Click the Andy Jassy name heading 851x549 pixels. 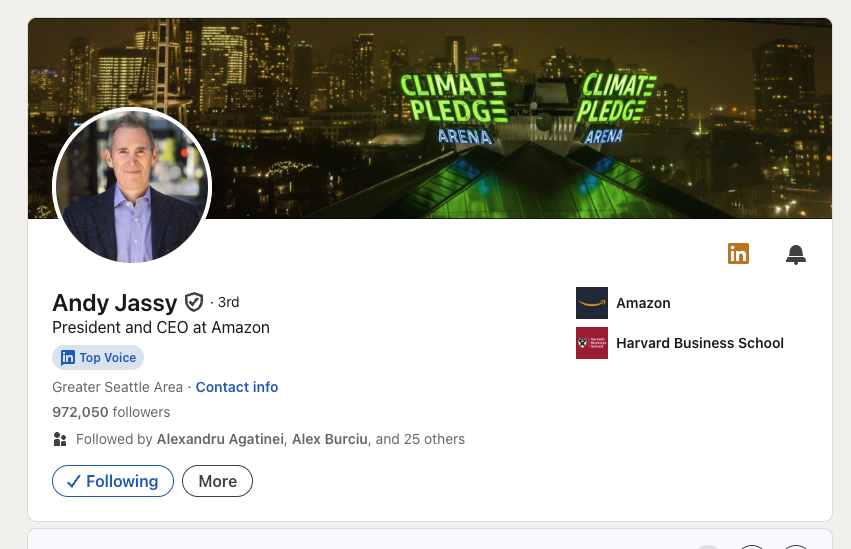pyautogui.click(x=114, y=302)
